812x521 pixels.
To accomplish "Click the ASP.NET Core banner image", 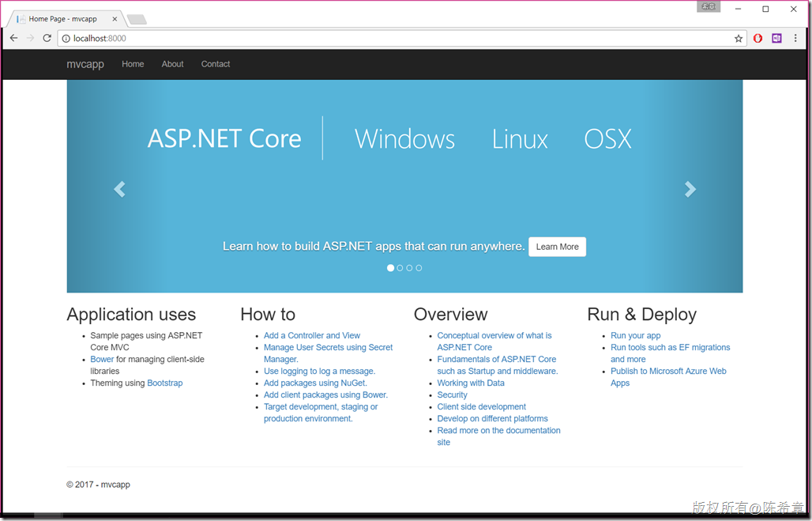I will [404, 186].
